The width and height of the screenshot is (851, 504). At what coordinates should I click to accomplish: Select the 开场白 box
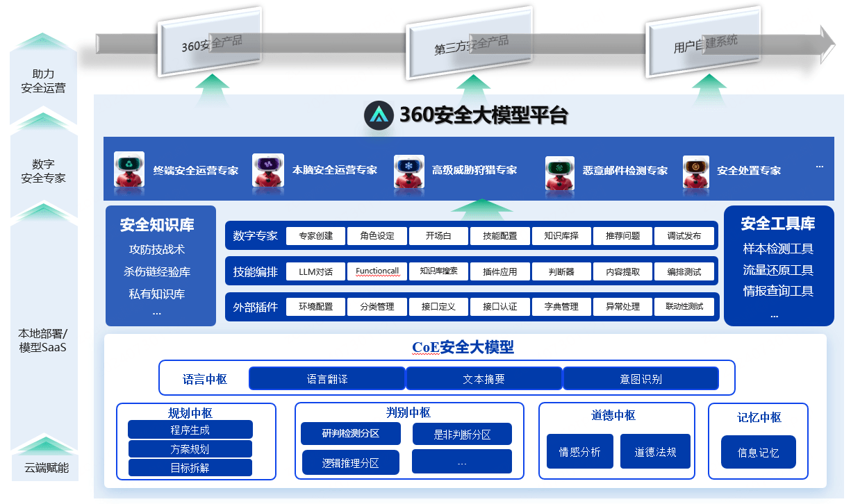pyautogui.click(x=438, y=236)
